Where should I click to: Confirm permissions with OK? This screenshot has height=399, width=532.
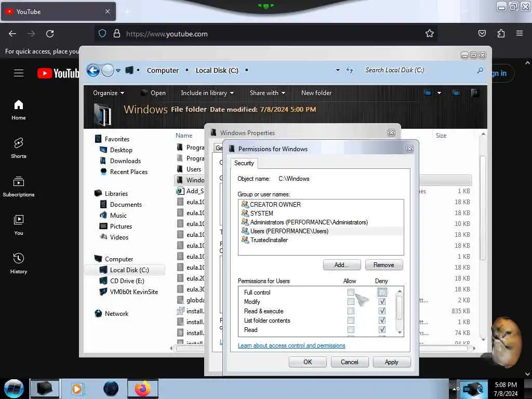click(308, 362)
